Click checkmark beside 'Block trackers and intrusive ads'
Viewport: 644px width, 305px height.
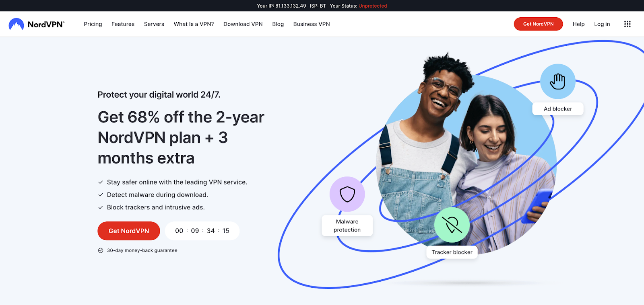coord(101,207)
